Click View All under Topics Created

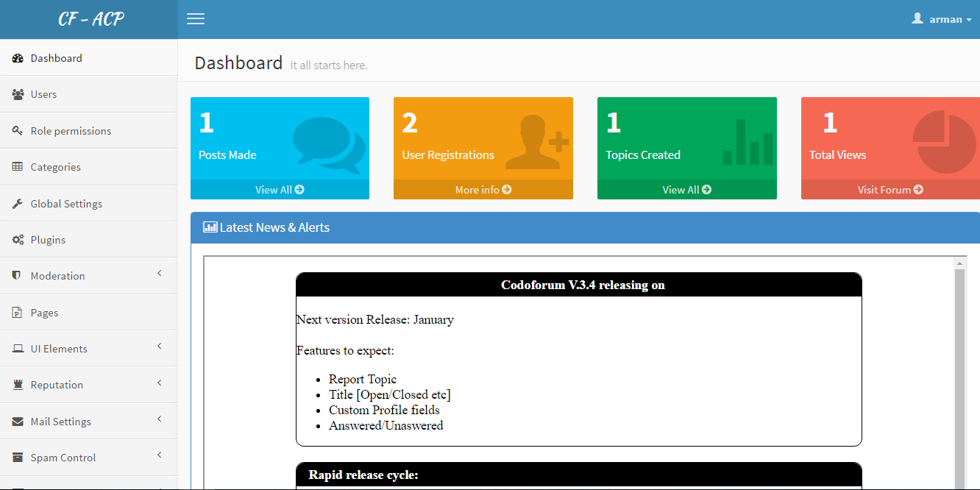tap(687, 190)
